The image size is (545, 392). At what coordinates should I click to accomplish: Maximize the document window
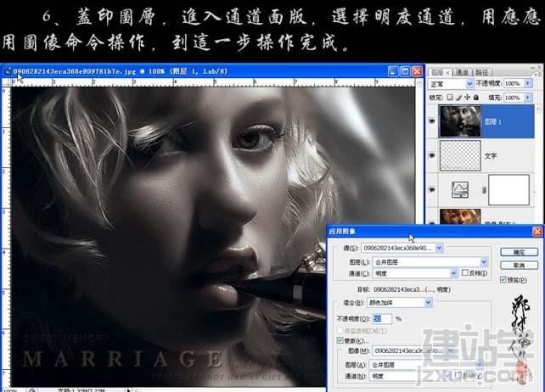click(x=405, y=71)
